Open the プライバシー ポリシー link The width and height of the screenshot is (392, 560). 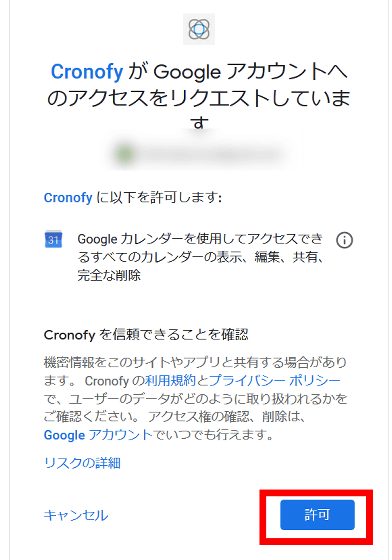tap(274, 381)
